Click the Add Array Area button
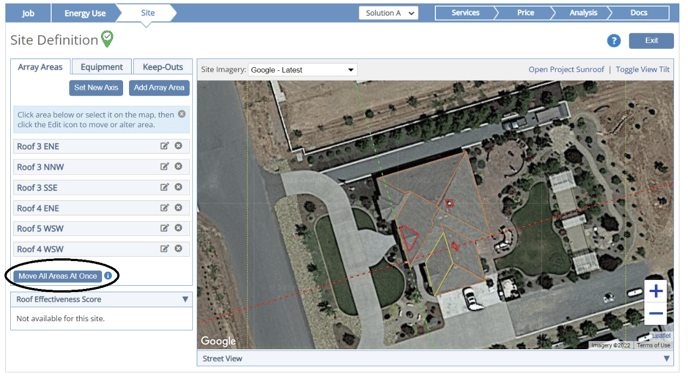 [x=159, y=88]
